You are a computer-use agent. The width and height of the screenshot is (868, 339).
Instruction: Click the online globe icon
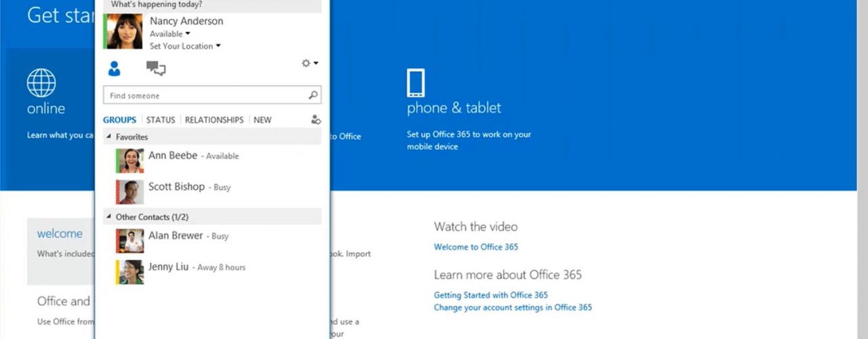(41, 83)
